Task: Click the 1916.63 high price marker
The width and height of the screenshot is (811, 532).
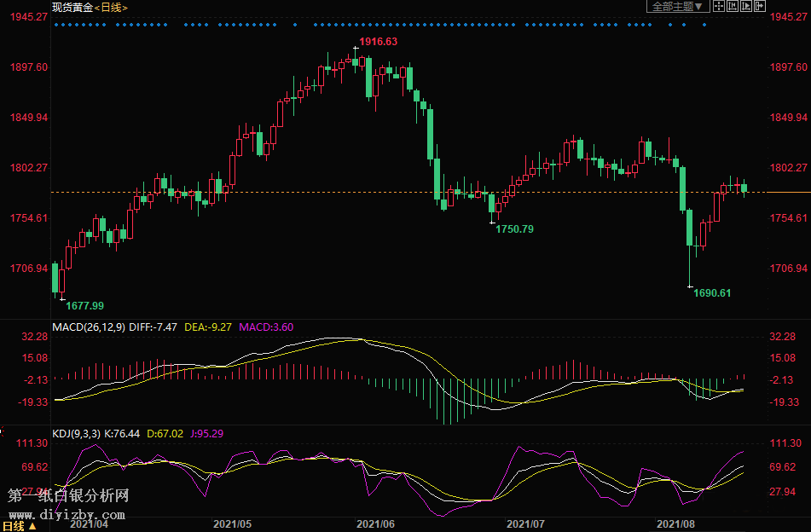Action: (378, 42)
